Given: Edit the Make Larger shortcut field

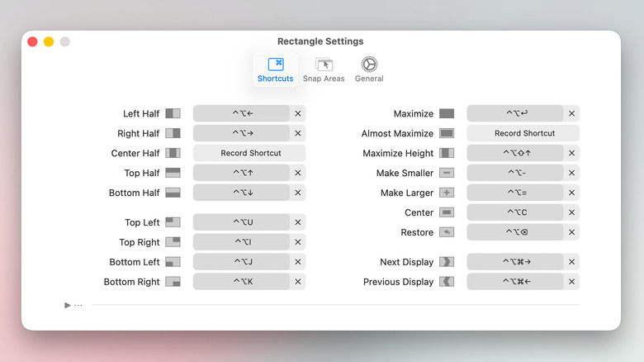Looking at the screenshot, I should click(x=515, y=193).
